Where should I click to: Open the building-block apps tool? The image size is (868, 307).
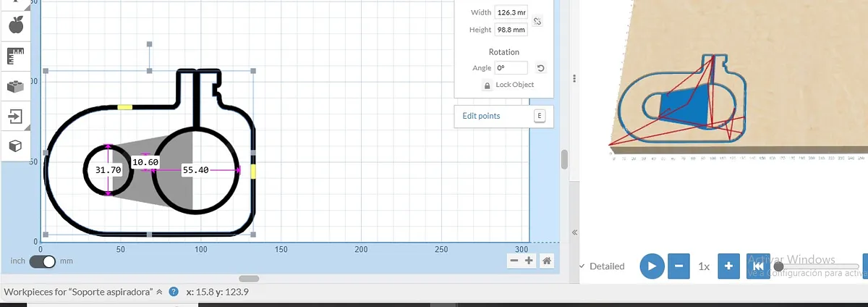[x=16, y=86]
